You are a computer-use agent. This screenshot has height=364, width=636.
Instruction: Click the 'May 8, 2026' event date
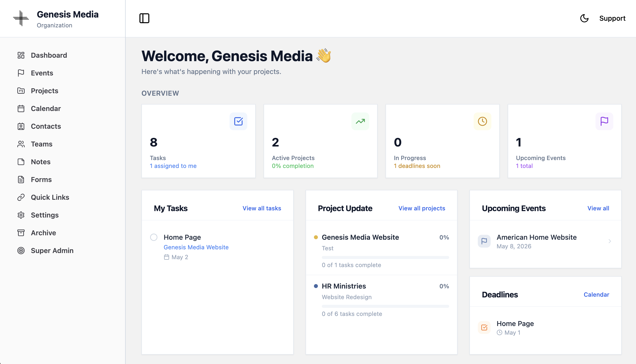coord(514,246)
